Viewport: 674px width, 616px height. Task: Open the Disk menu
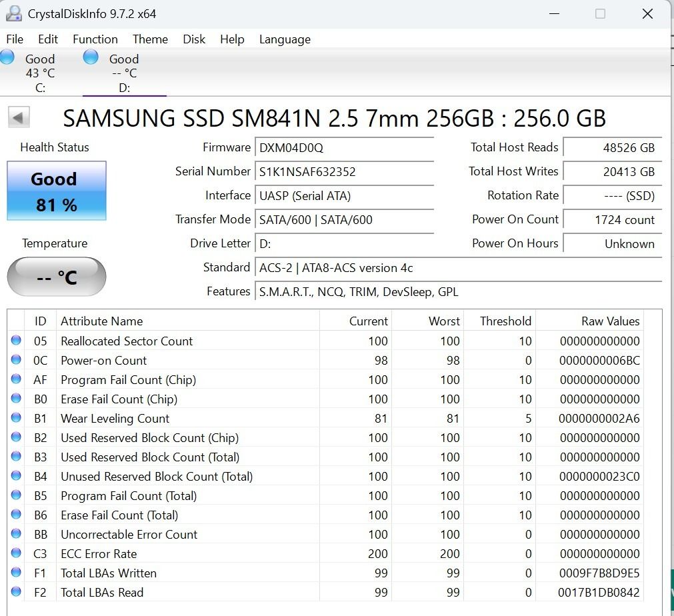193,39
